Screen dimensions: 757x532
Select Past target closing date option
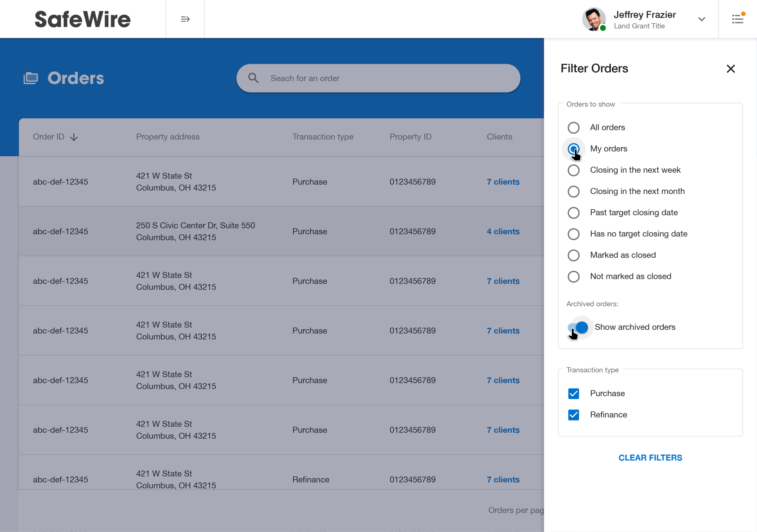[574, 213]
